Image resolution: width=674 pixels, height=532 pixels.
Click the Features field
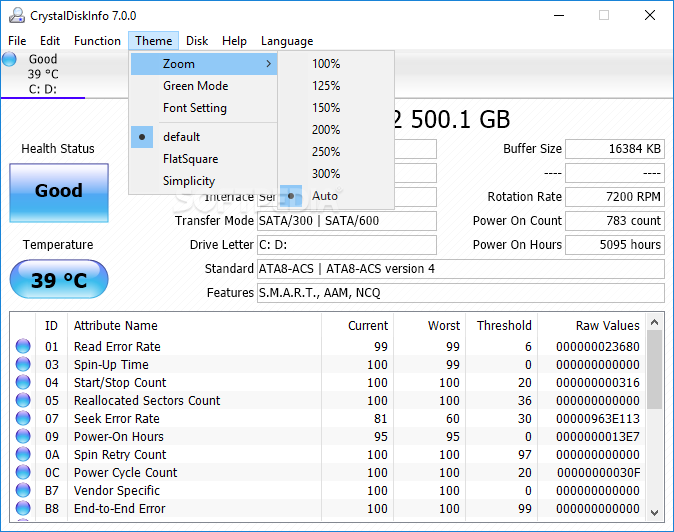461,293
